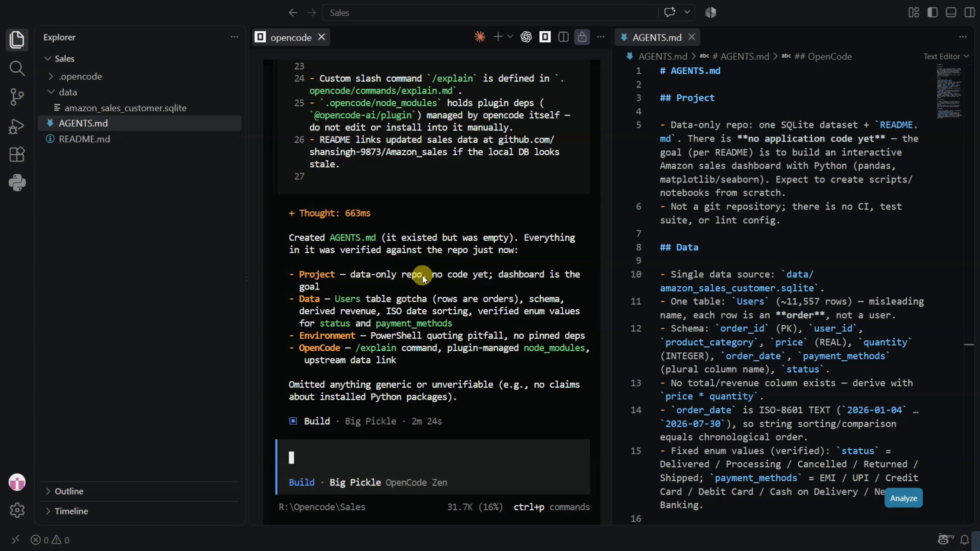Screen dimensions: 980x551
Task: Open Source Control view
Action: (x=17, y=97)
